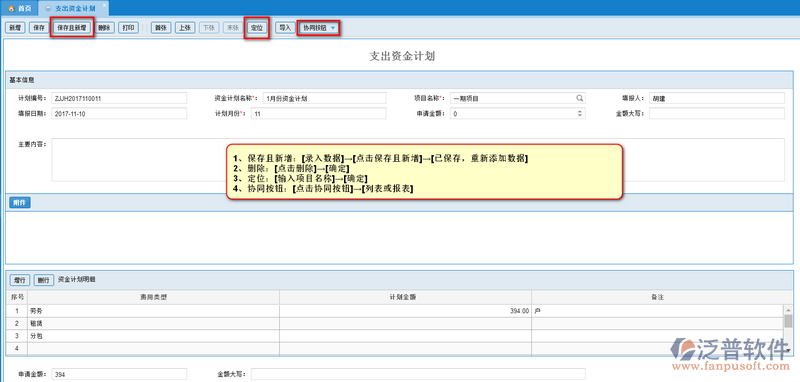The image size is (800, 382).
Task: Open the 首页 home tab
Action: (19, 8)
